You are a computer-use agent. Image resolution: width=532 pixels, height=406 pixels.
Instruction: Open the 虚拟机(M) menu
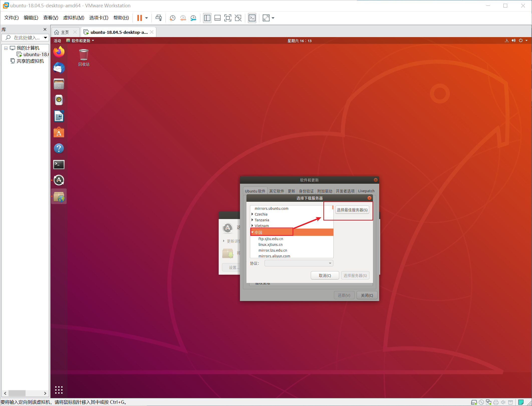click(x=74, y=18)
